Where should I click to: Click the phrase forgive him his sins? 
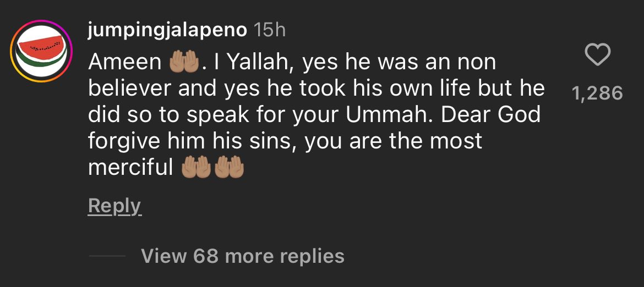coord(193,141)
